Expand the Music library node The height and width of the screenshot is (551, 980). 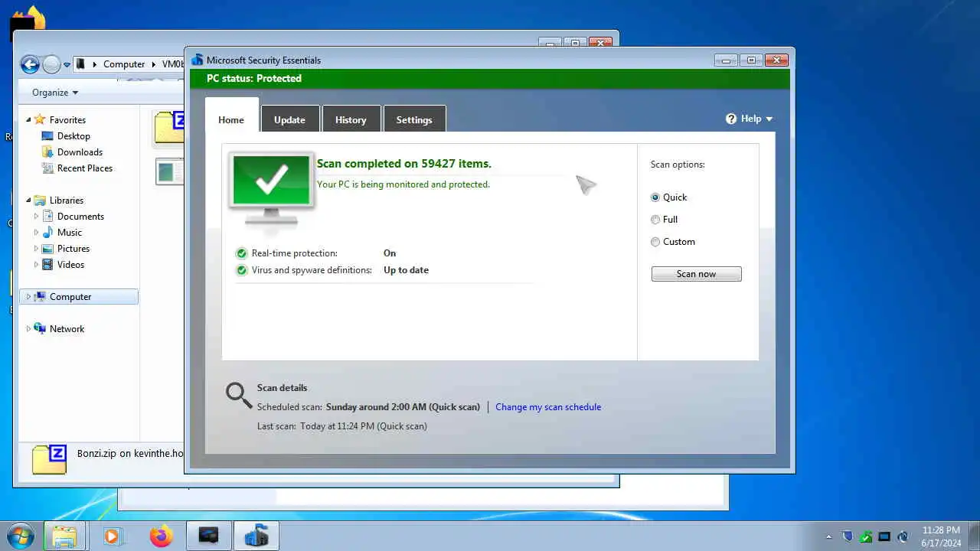click(x=36, y=233)
